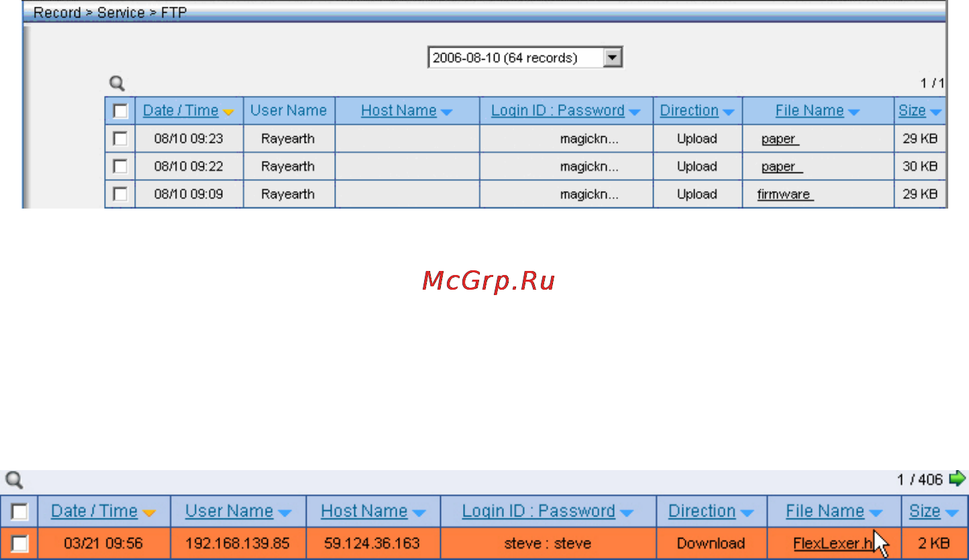Click sort arrow beside User Name in lower table
Image resolution: width=969 pixels, height=560 pixels.
(x=285, y=514)
